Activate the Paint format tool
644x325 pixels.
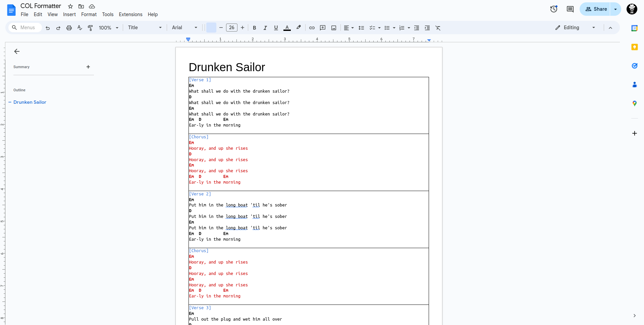(90, 28)
